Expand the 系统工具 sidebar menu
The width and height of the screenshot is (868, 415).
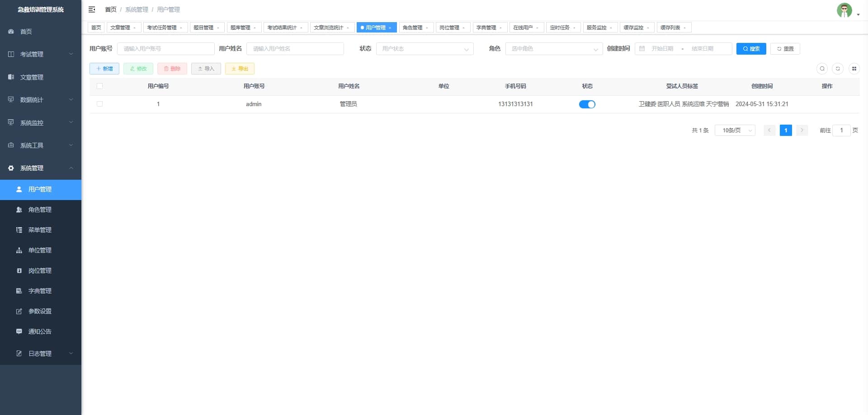41,145
